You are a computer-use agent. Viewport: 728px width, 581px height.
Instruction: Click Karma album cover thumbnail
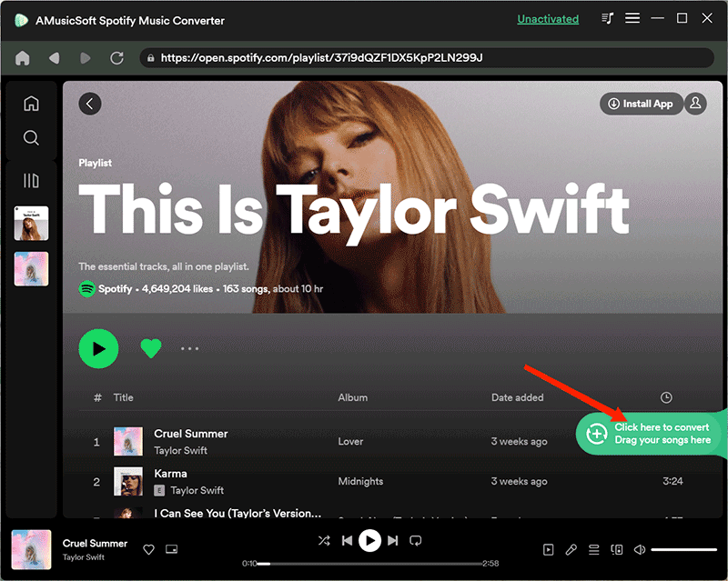point(128,481)
